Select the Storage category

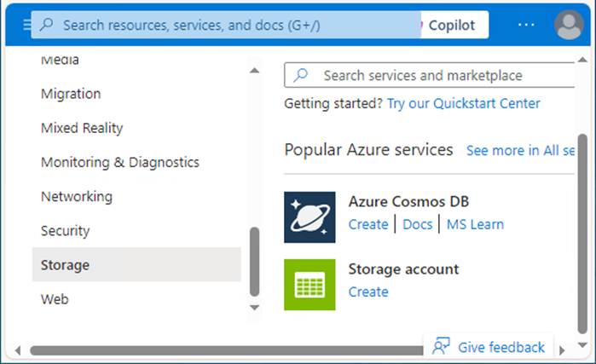[x=136, y=265]
